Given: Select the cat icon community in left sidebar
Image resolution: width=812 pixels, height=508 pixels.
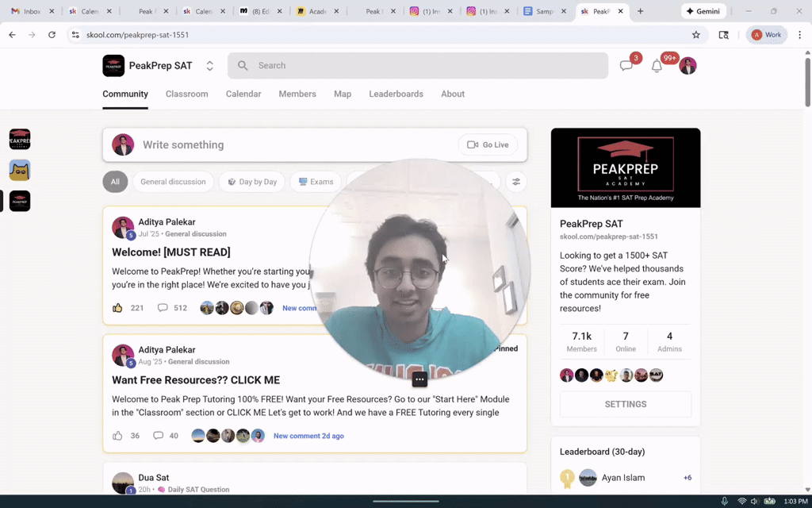Looking at the screenshot, I should (x=20, y=170).
